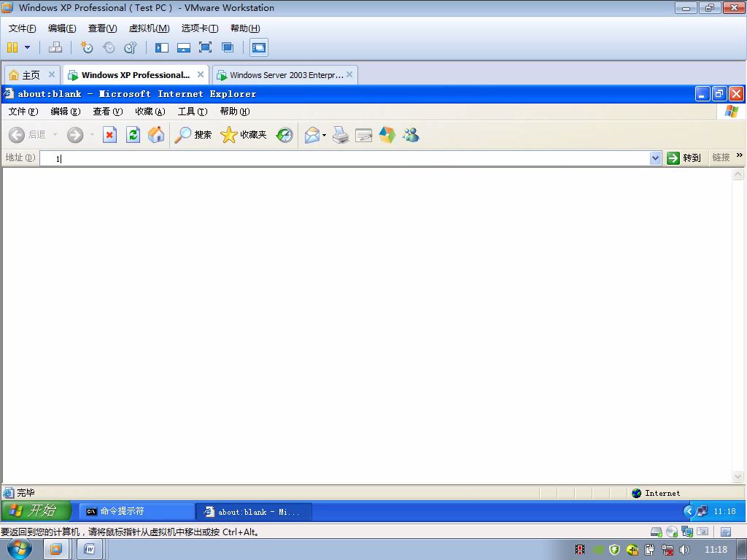Open the IE history icon

coord(285,135)
